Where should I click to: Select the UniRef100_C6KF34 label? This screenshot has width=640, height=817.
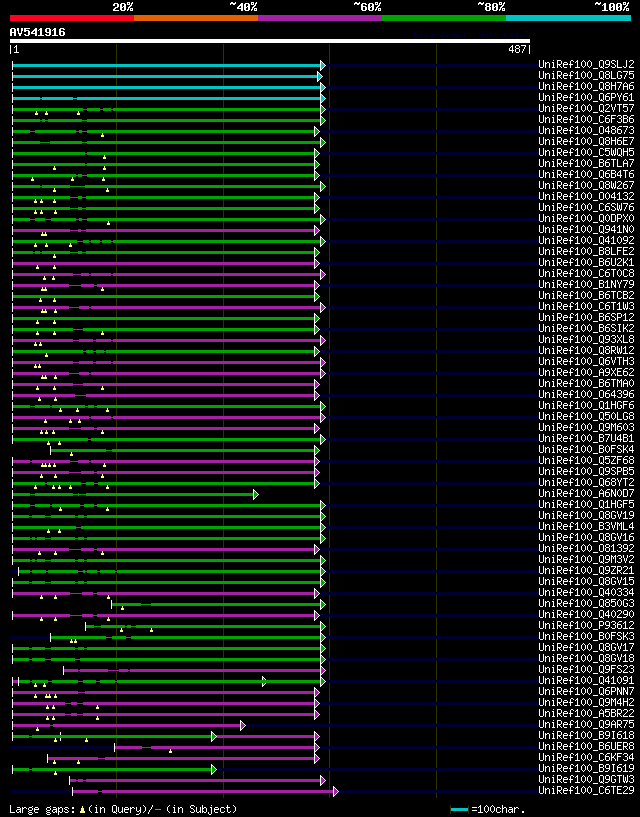coord(586,758)
